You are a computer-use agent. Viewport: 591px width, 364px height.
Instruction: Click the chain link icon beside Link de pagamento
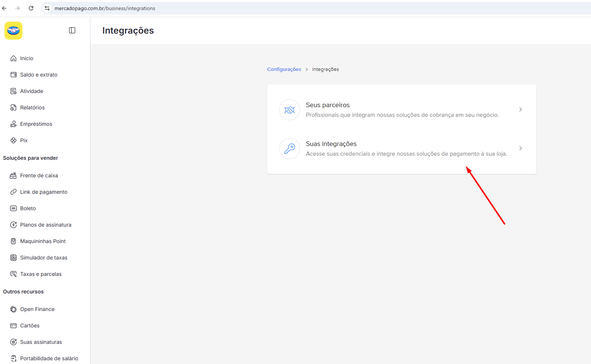tap(13, 192)
